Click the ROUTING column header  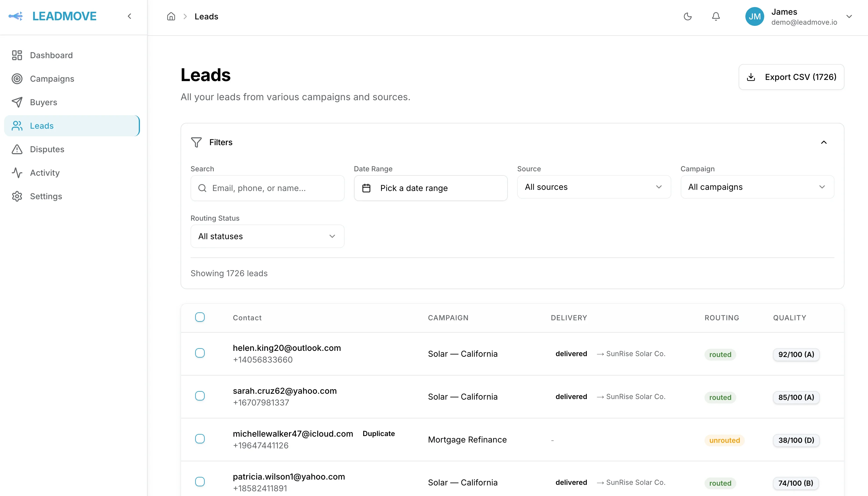[x=722, y=318]
